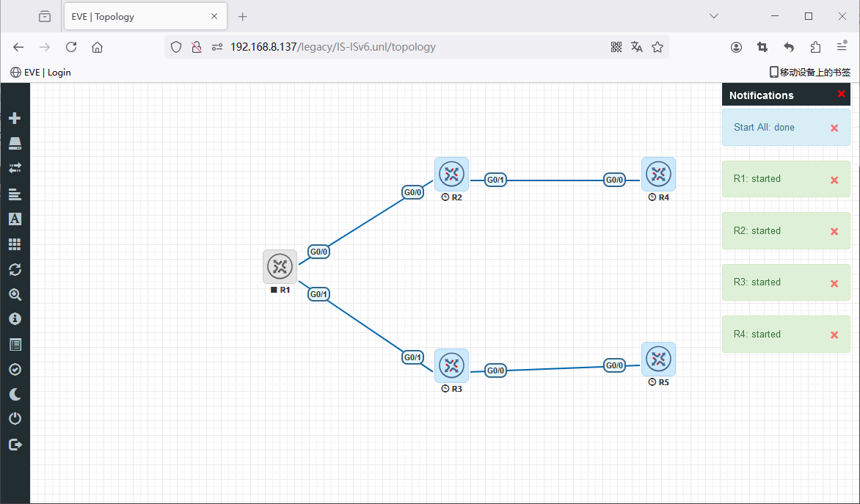
Task: Click the R1 router node
Action: point(280,266)
